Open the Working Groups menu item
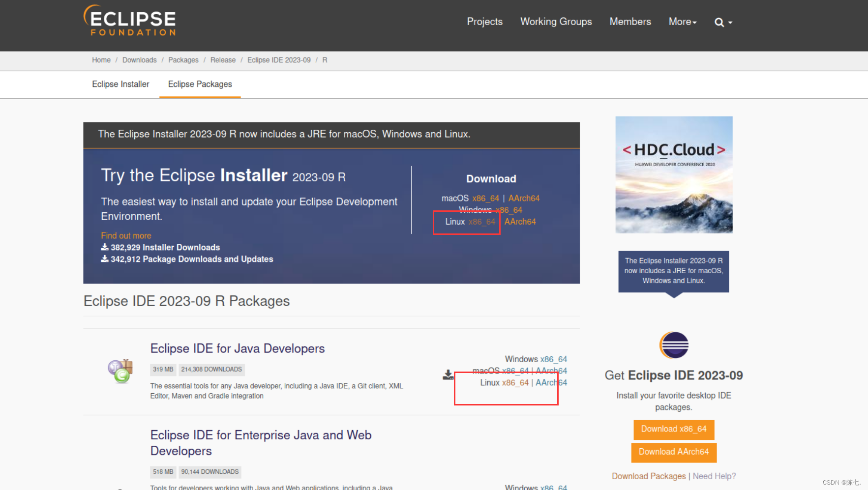 coord(556,22)
